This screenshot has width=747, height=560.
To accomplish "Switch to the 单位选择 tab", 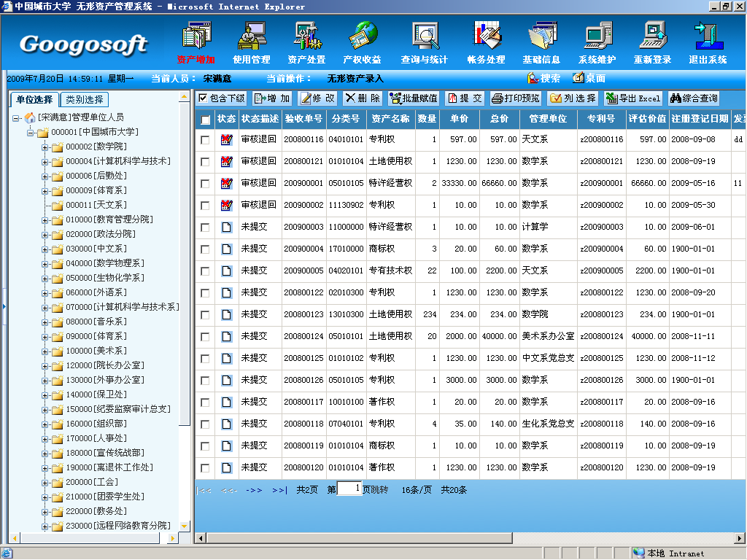I will click(x=34, y=99).
